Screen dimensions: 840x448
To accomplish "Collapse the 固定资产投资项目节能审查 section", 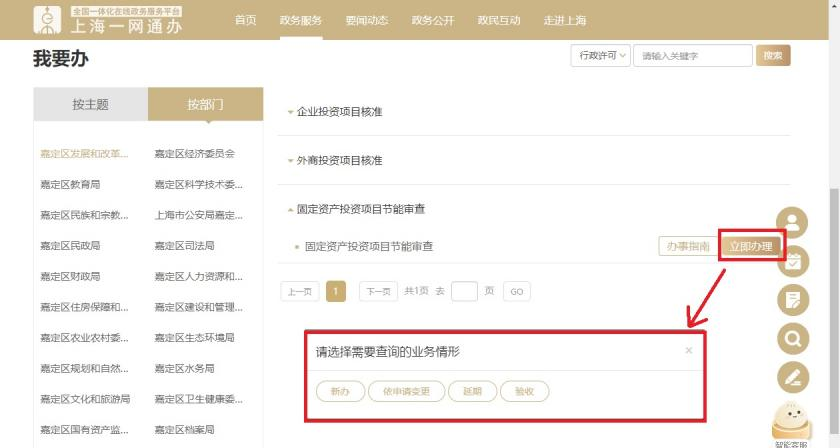I will pyautogui.click(x=360, y=210).
